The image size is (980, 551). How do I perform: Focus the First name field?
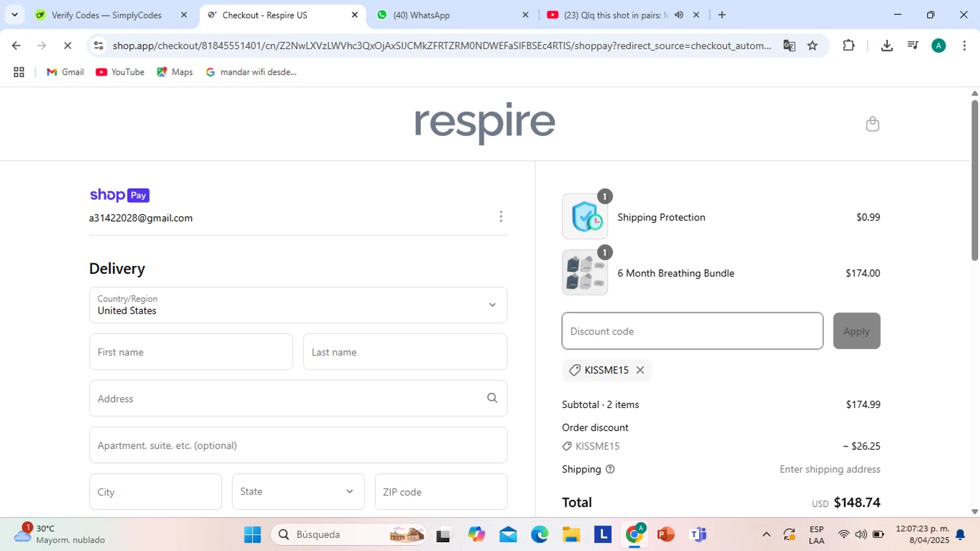pos(191,352)
